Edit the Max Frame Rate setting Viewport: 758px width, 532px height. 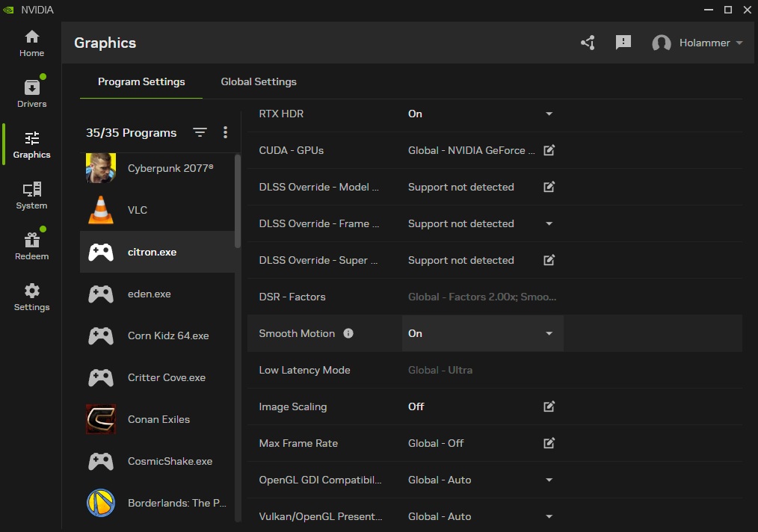click(549, 443)
